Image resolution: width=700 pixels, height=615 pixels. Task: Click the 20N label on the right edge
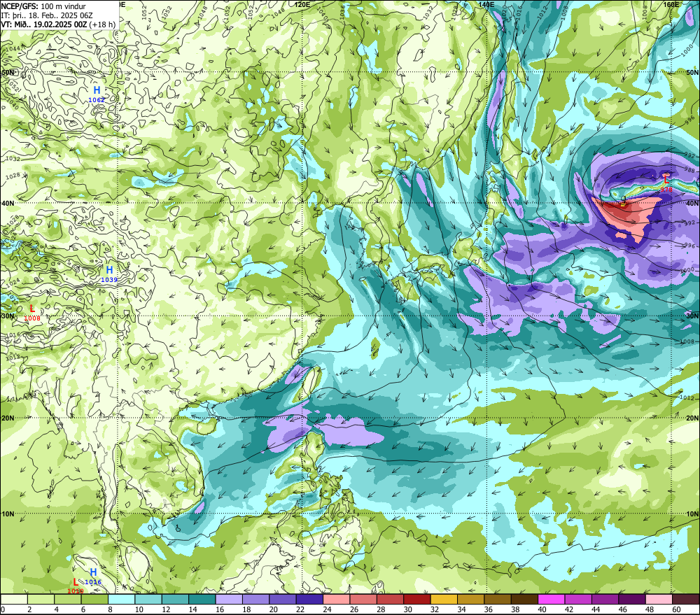tap(692, 418)
